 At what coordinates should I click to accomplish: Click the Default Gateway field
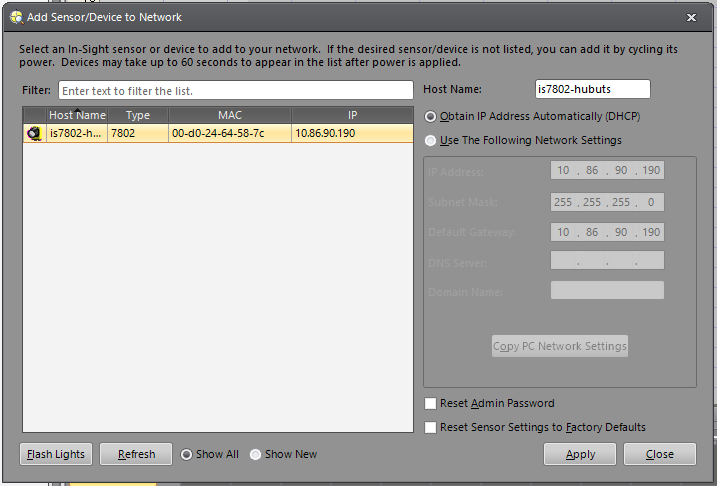607,232
